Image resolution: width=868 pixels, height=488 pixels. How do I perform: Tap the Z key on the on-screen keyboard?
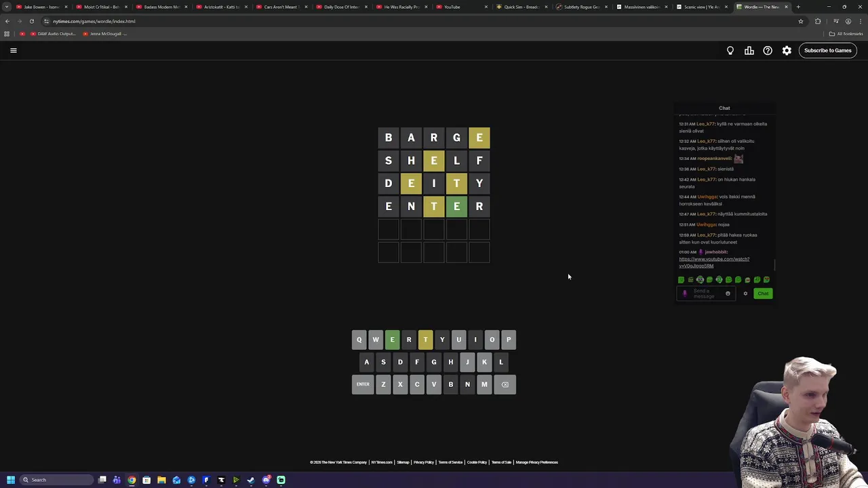tap(383, 384)
